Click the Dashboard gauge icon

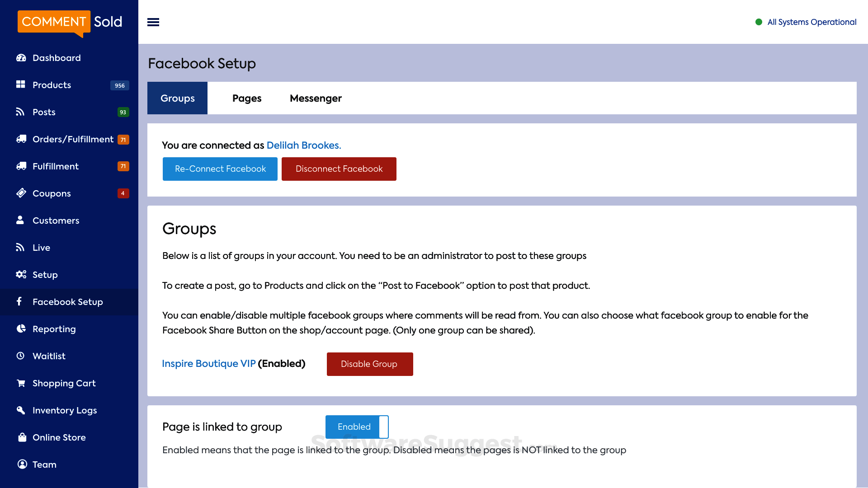(21, 58)
